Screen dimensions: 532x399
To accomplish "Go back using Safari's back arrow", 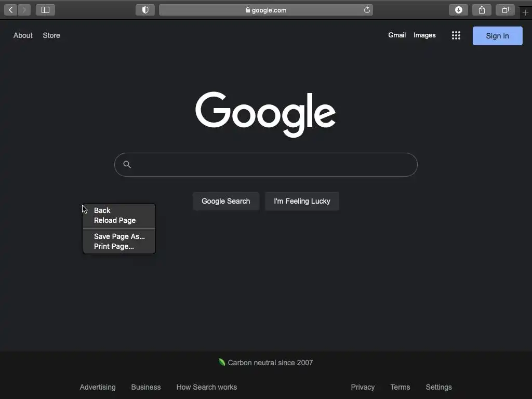I will pyautogui.click(x=11, y=10).
